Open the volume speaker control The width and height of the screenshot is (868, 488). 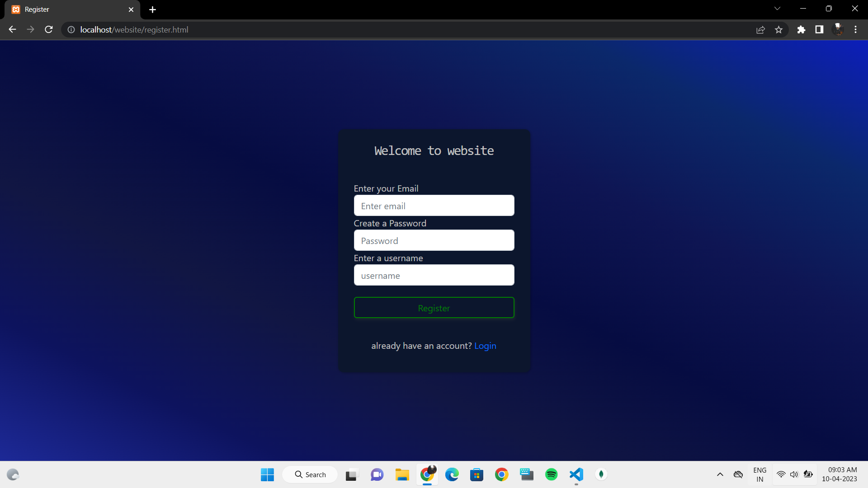(x=794, y=474)
